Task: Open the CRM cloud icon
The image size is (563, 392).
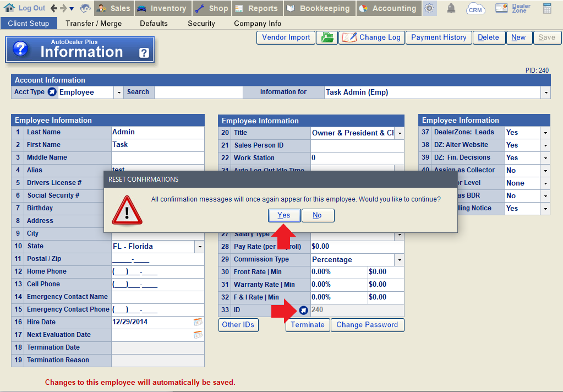Action: tap(475, 8)
